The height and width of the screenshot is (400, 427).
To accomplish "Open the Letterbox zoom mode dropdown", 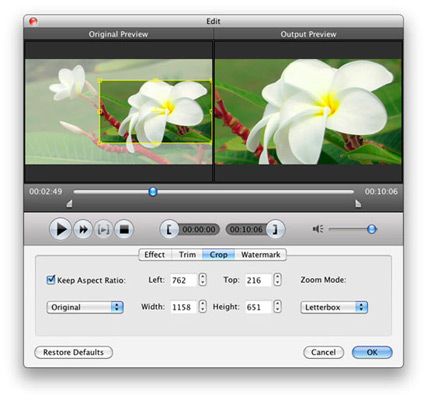I will [x=334, y=307].
